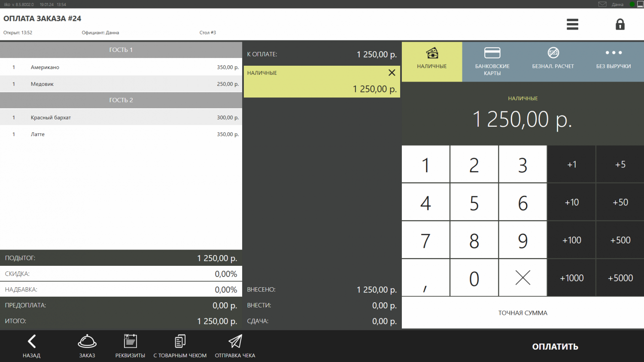Click the Скидка discount field
This screenshot has height=362, width=644.
point(121,274)
